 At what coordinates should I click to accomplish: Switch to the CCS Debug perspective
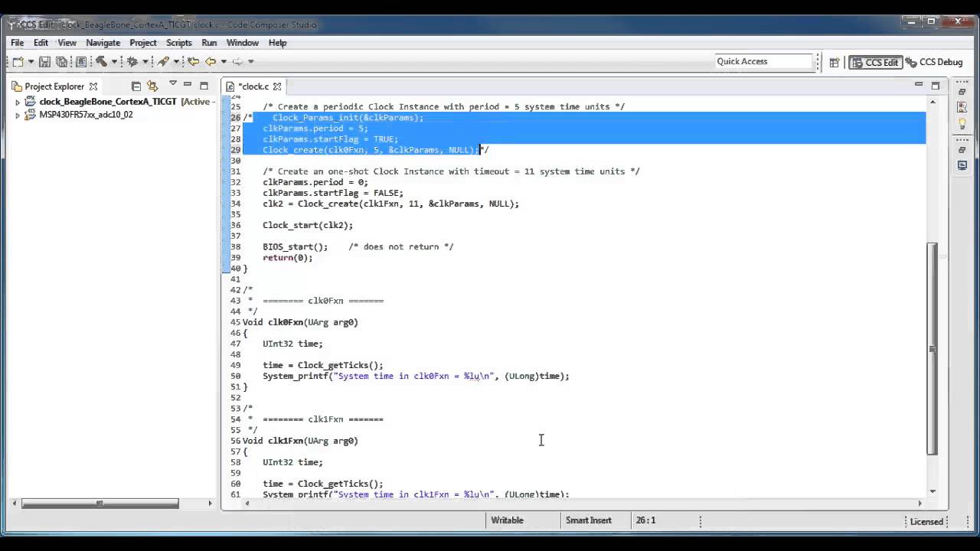[x=934, y=62]
